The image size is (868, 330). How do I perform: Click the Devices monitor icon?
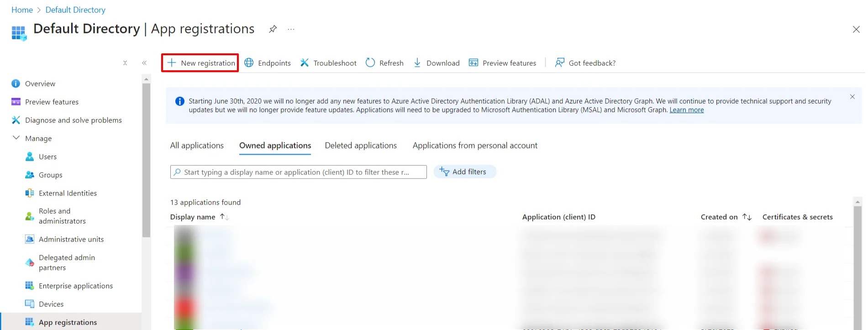[30, 304]
